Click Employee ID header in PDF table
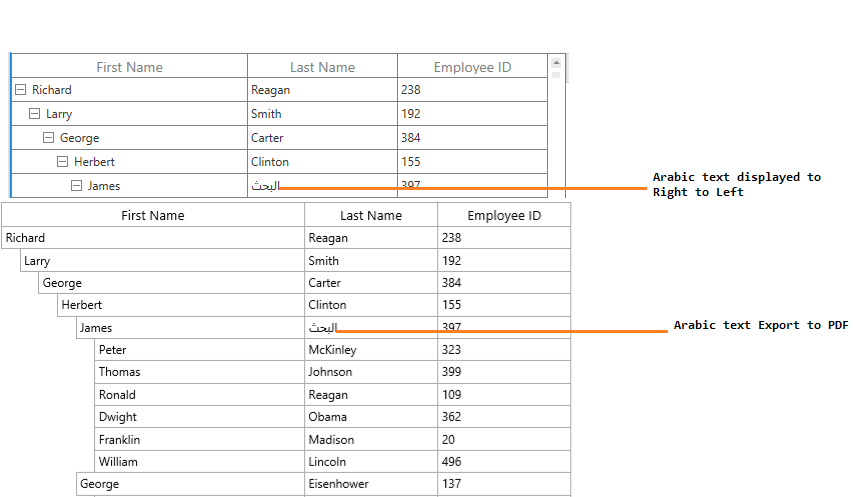The width and height of the screenshot is (853, 497). point(504,215)
